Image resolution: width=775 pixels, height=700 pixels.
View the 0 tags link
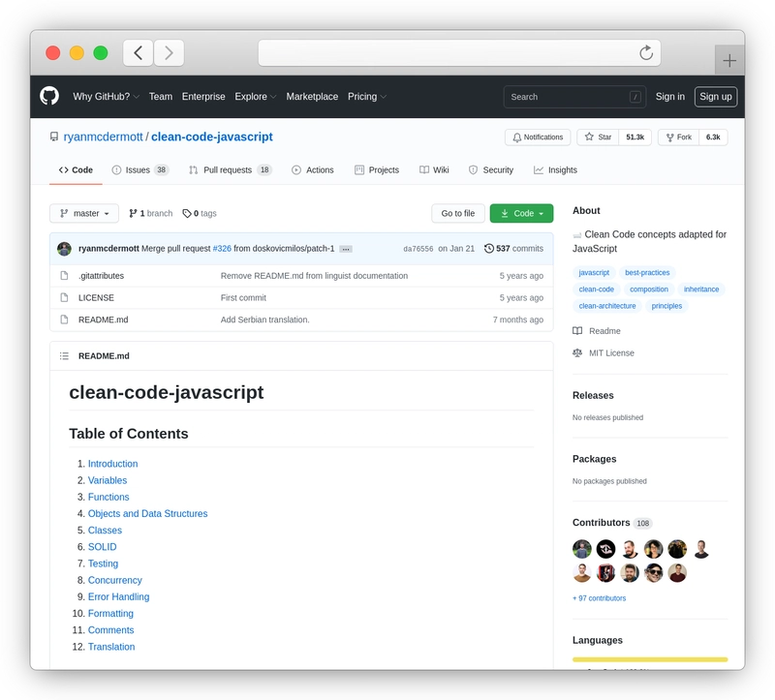pos(200,213)
